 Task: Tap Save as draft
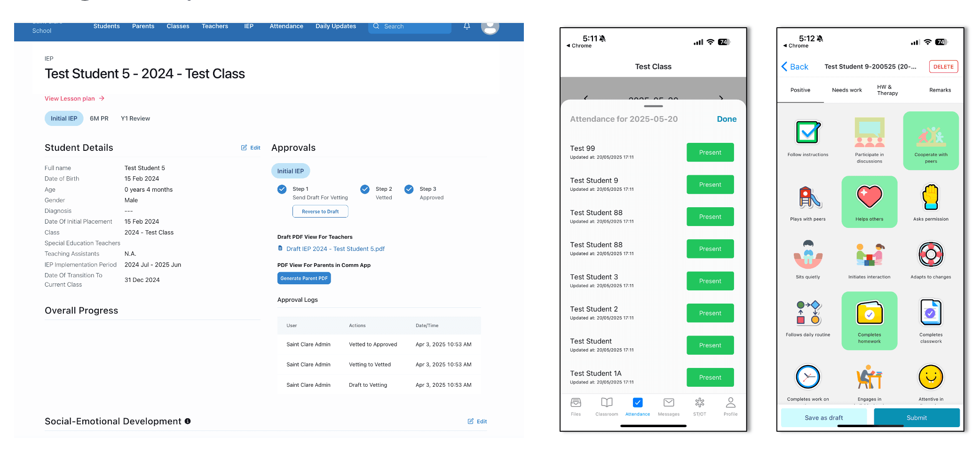coord(824,418)
